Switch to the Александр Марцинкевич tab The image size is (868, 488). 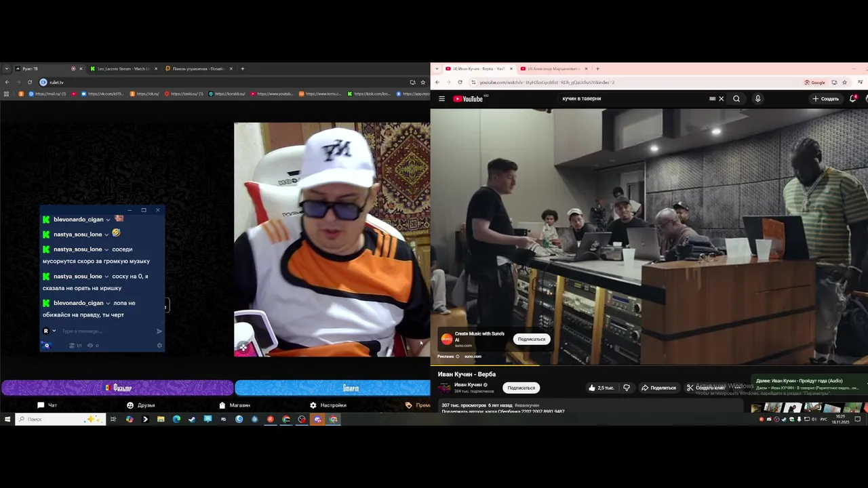[x=553, y=68]
